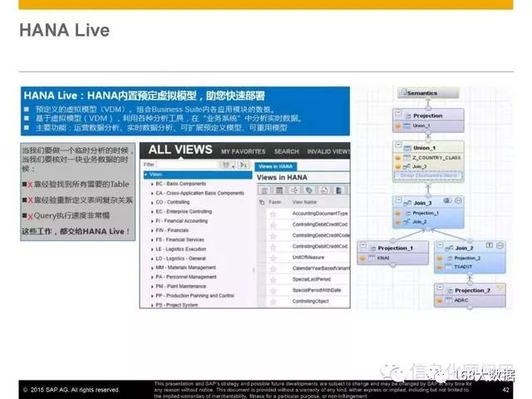Click the dark document icon in toolbar

[338, 190]
